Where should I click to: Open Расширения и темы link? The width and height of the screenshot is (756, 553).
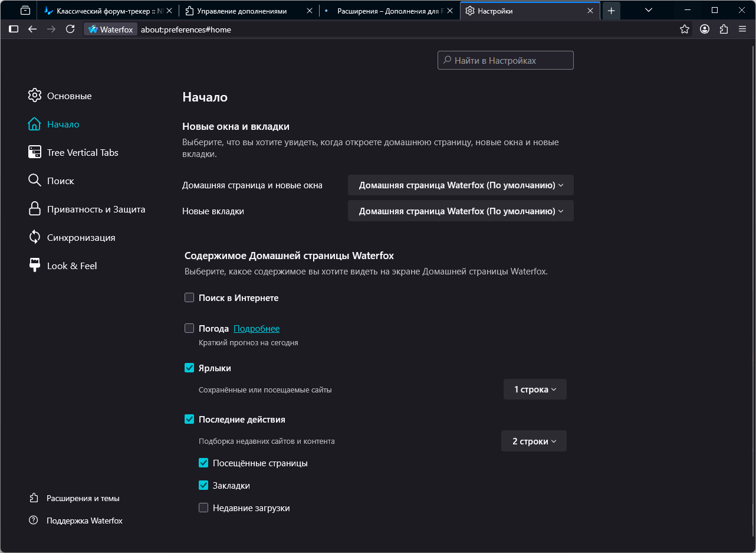click(x=83, y=498)
